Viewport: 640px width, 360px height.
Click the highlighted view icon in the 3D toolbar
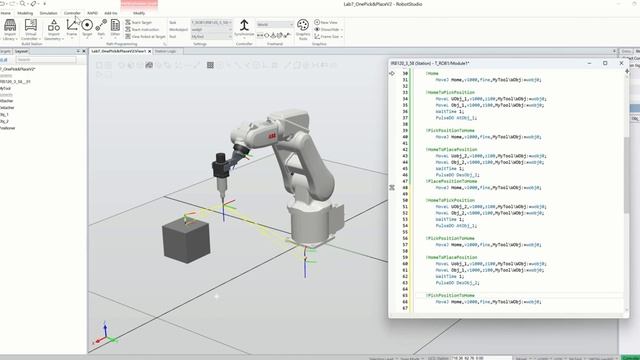pyautogui.click(x=149, y=65)
